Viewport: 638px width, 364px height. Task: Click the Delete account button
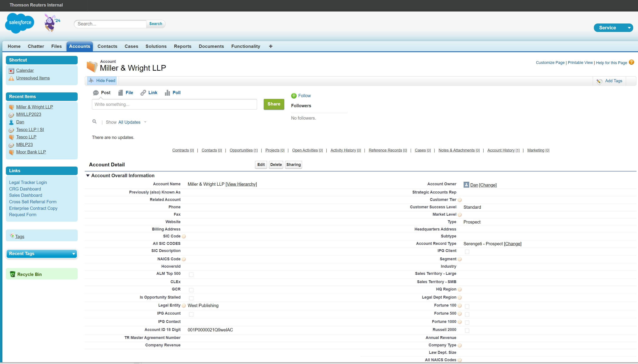click(276, 165)
